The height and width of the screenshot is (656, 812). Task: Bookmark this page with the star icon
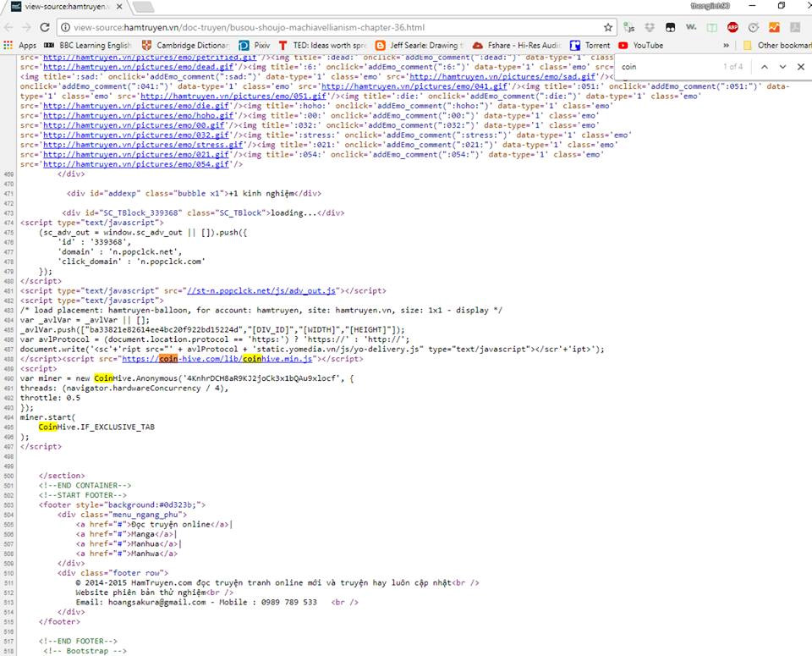click(607, 27)
